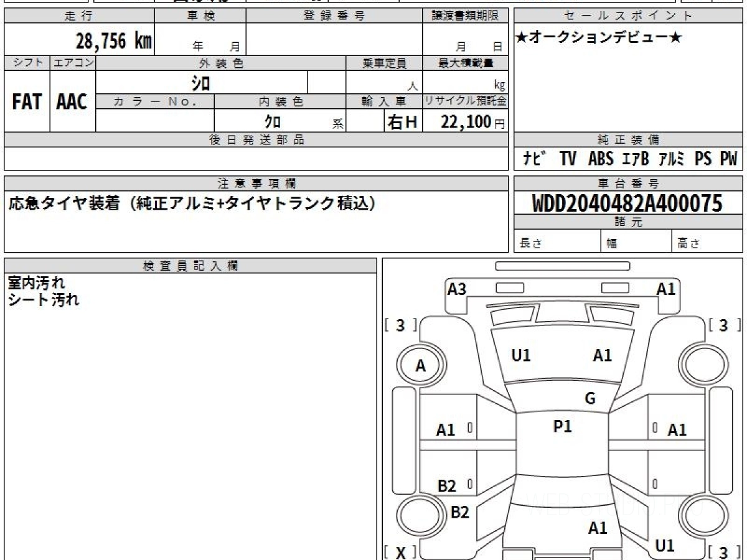Click the シフト header cell

(x=27, y=63)
